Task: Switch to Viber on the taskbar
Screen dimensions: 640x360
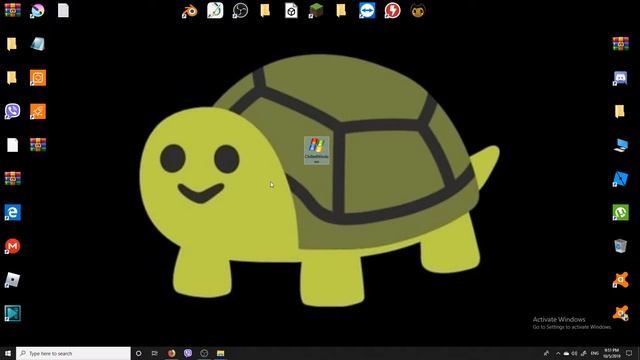Action: (188, 353)
